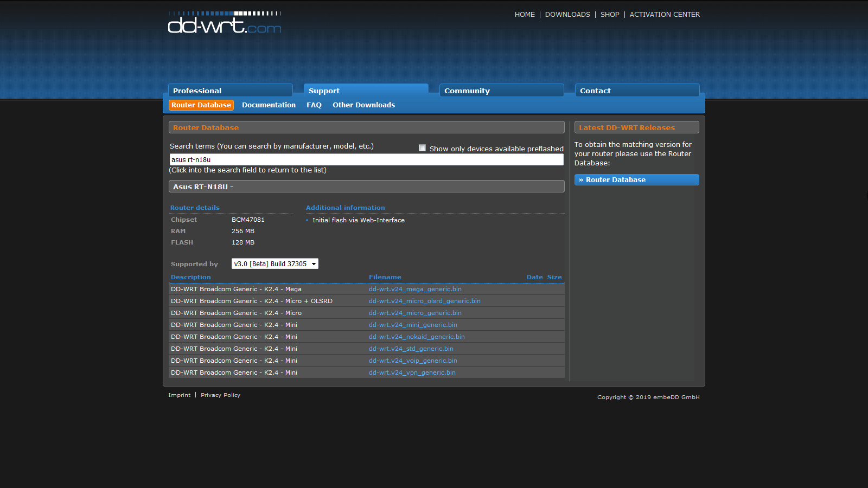Open the SHOP link

(x=610, y=15)
